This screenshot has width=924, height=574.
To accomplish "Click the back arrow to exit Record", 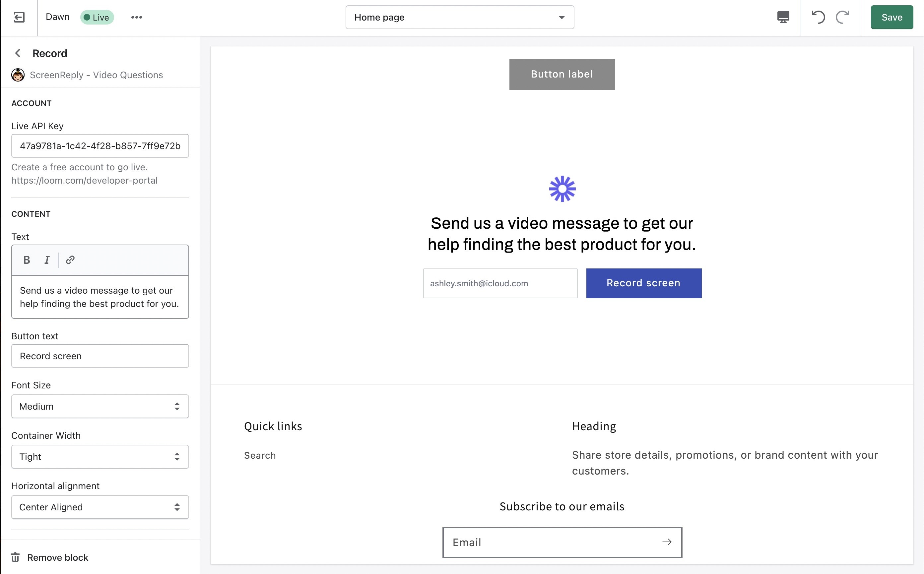I will coord(17,53).
